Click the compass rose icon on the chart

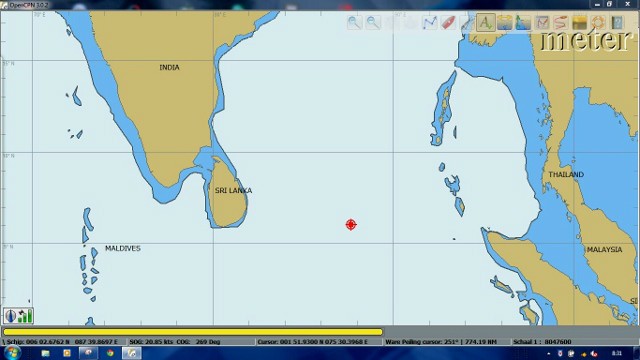click(x=10, y=316)
